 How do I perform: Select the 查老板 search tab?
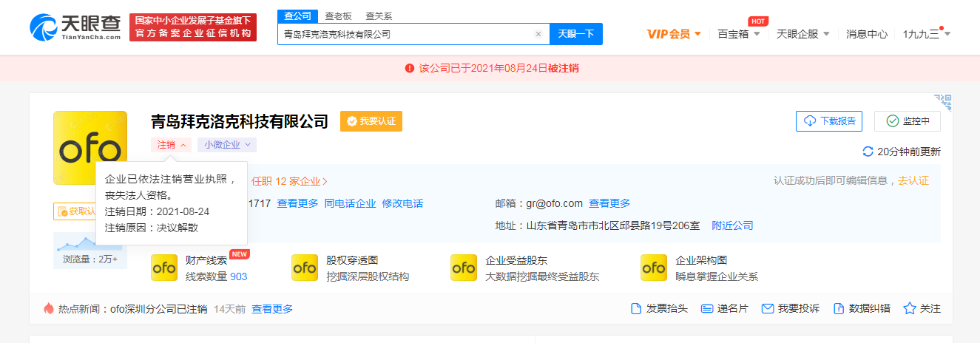pyautogui.click(x=339, y=16)
